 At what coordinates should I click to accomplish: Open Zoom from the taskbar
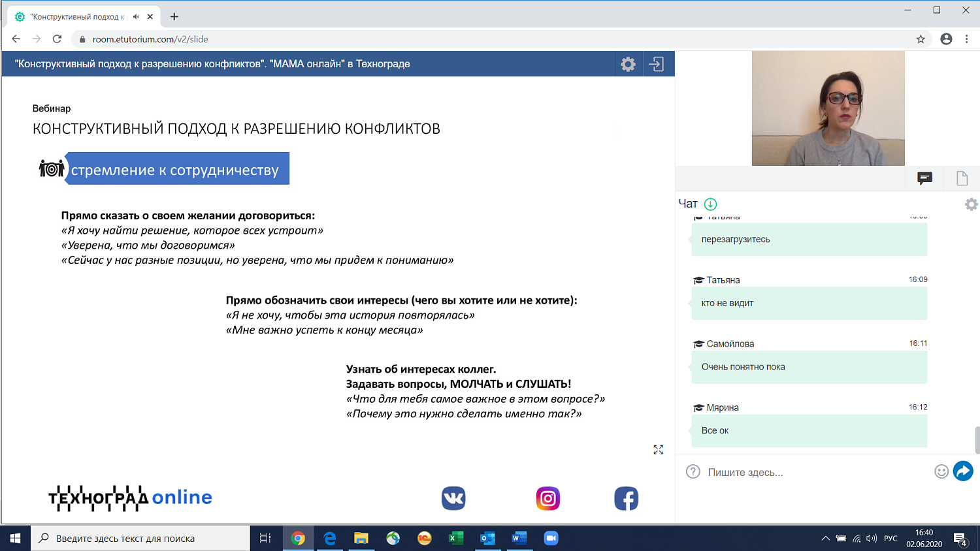click(x=551, y=539)
